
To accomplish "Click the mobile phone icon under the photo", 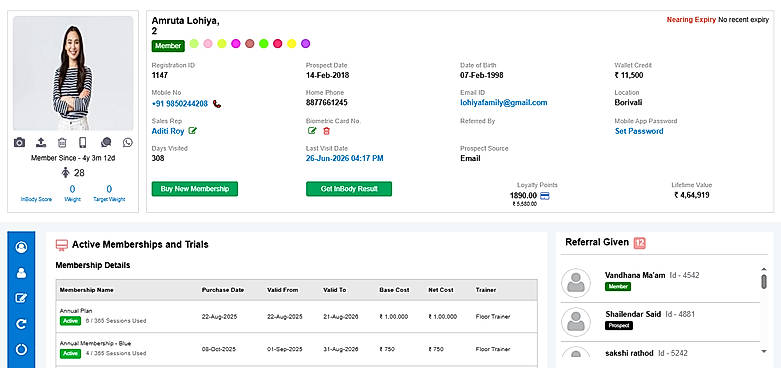I will click(x=83, y=142).
